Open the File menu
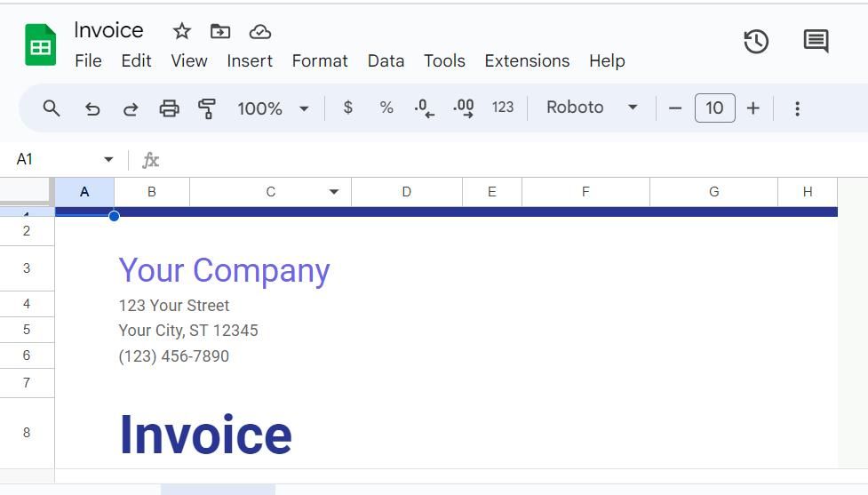The height and width of the screenshot is (495, 868). pyautogui.click(x=88, y=61)
